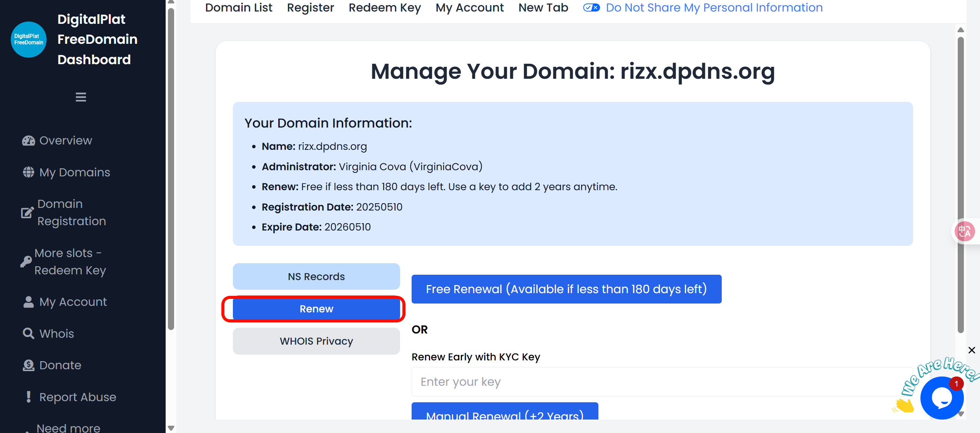
Task: Open the live chat bubble
Action: pos(942,398)
